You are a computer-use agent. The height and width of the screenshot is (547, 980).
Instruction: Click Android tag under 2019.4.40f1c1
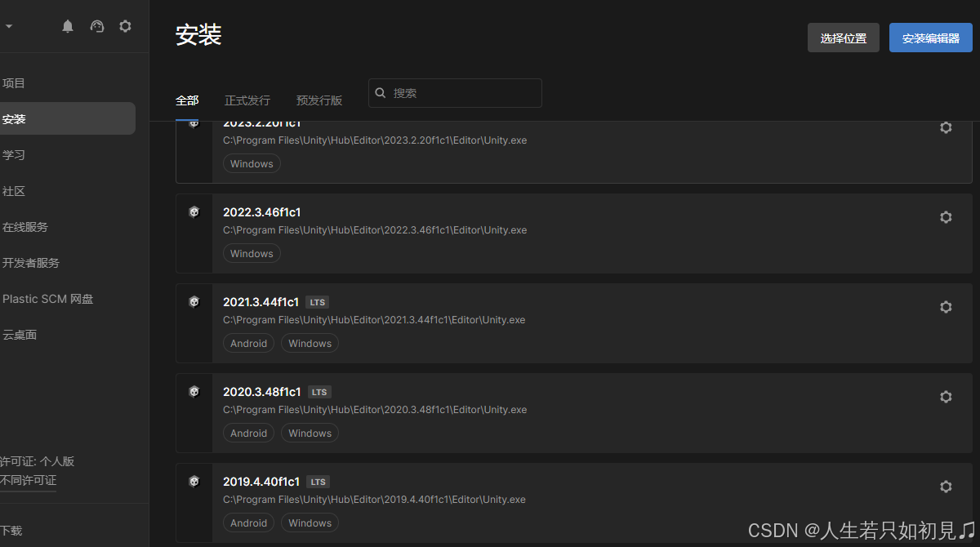tap(248, 523)
